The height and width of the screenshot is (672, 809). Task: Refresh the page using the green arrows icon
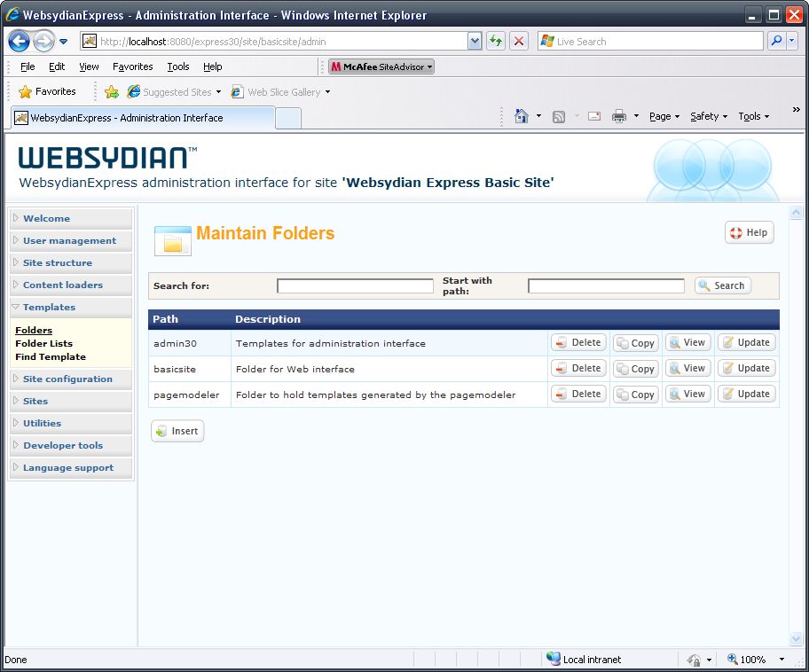[x=496, y=42]
